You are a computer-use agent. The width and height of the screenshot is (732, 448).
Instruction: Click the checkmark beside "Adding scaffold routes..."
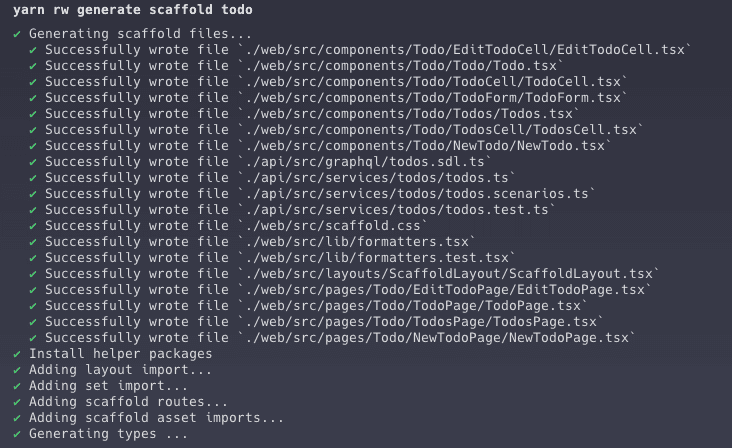[17, 402]
